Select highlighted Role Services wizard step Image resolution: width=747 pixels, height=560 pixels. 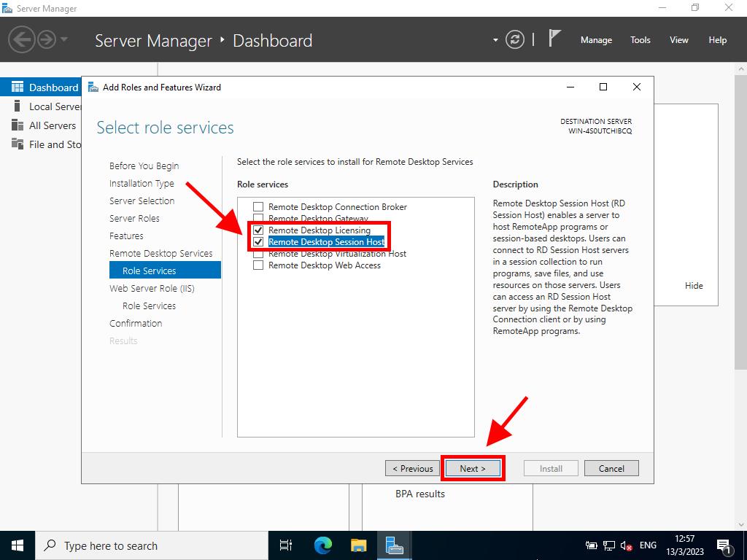coord(165,270)
